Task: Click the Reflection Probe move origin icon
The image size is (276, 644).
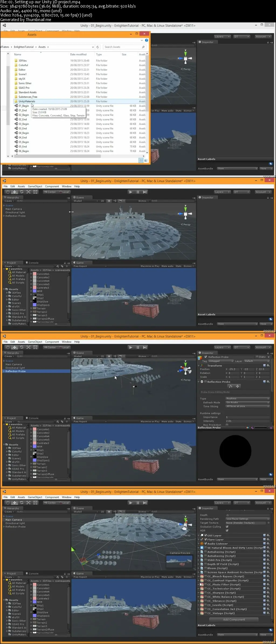Action: point(237,386)
